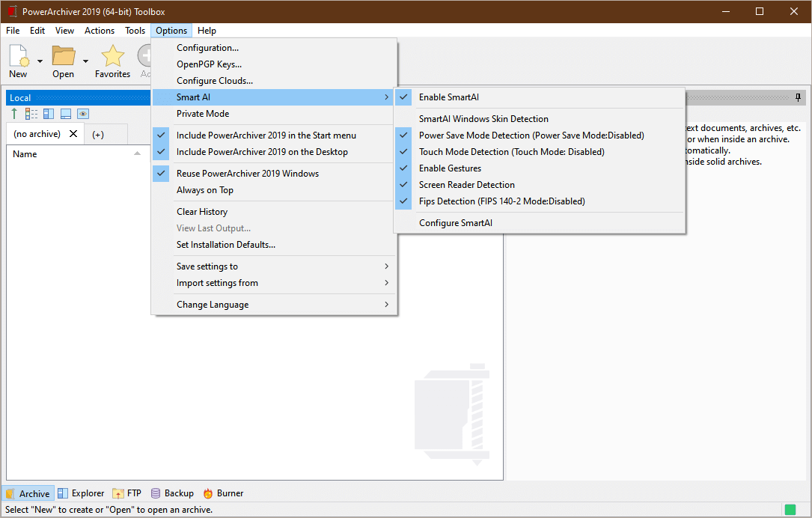Toggle Always on Top option
The width and height of the screenshot is (812, 518).
pos(273,190)
